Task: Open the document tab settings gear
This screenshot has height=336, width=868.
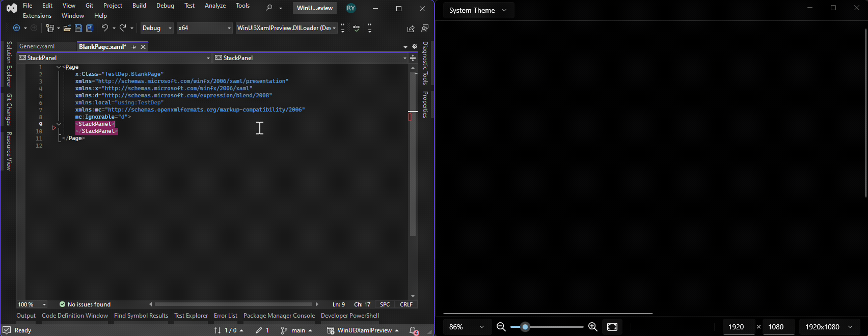Action: 414,46
